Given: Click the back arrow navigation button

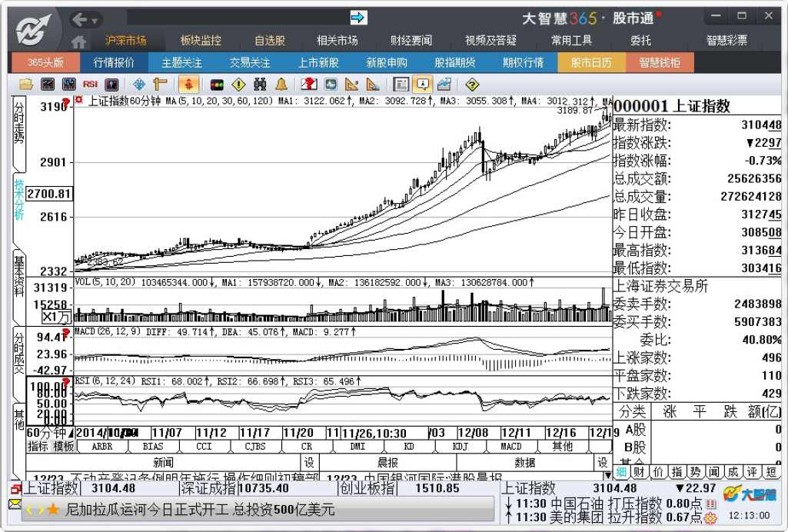Looking at the screenshot, I should (80, 20).
